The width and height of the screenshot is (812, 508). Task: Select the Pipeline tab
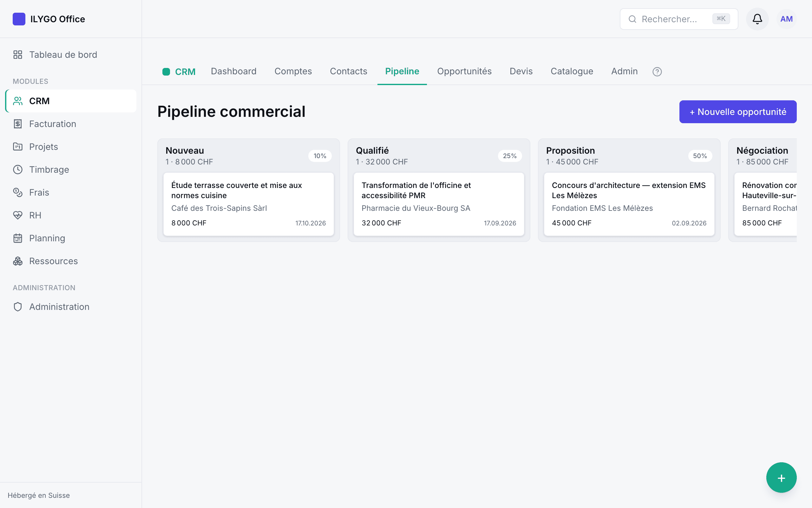point(402,71)
